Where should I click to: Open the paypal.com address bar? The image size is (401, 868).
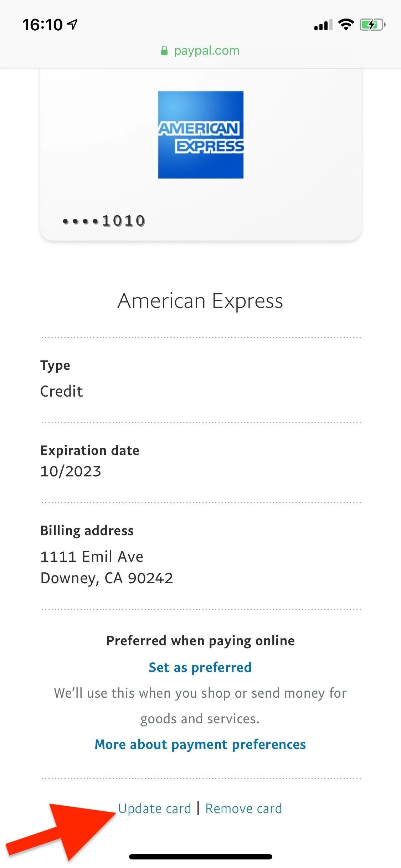pos(200,51)
